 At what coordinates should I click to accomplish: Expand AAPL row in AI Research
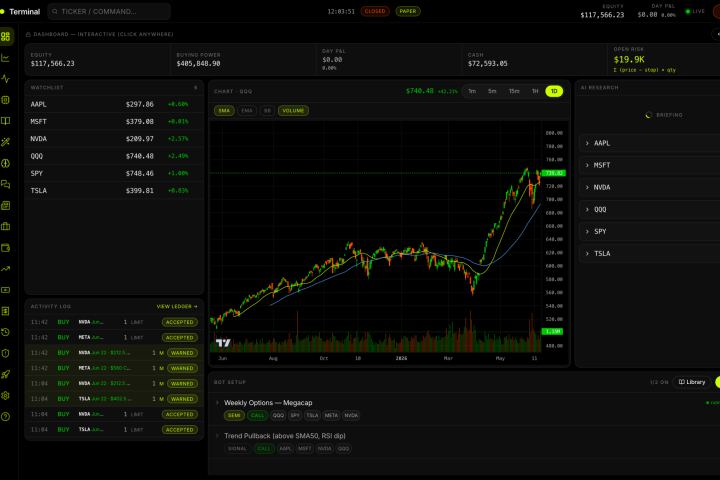[x=650, y=143]
